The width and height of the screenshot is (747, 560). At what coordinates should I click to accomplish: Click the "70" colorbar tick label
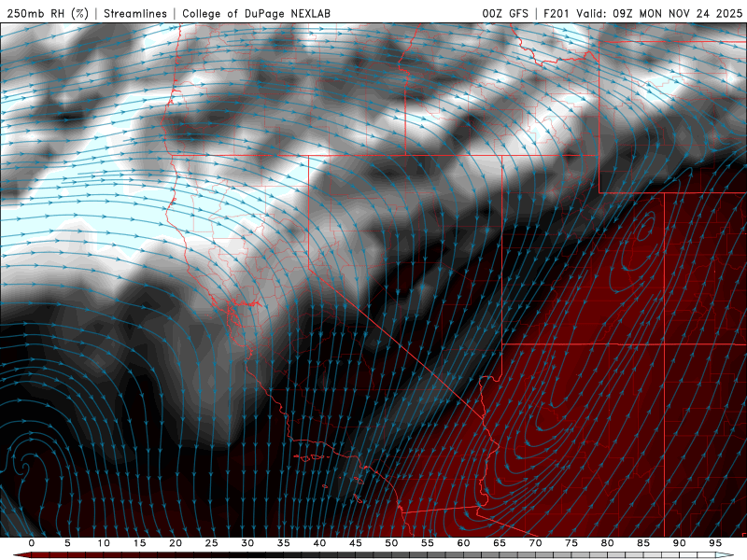coord(535,543)
